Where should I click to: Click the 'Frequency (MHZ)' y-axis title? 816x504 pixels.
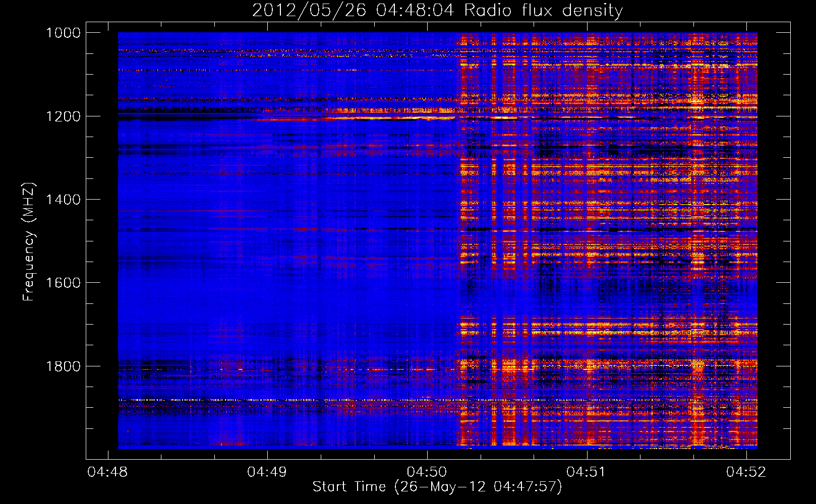(29, 242)
